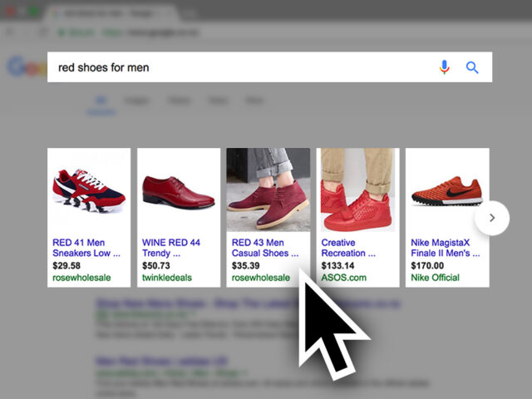This screenshot has height=399, width=532.
Task: Click rosewholesale seller under the $35.39 shoes
Action: click(260, 278)
